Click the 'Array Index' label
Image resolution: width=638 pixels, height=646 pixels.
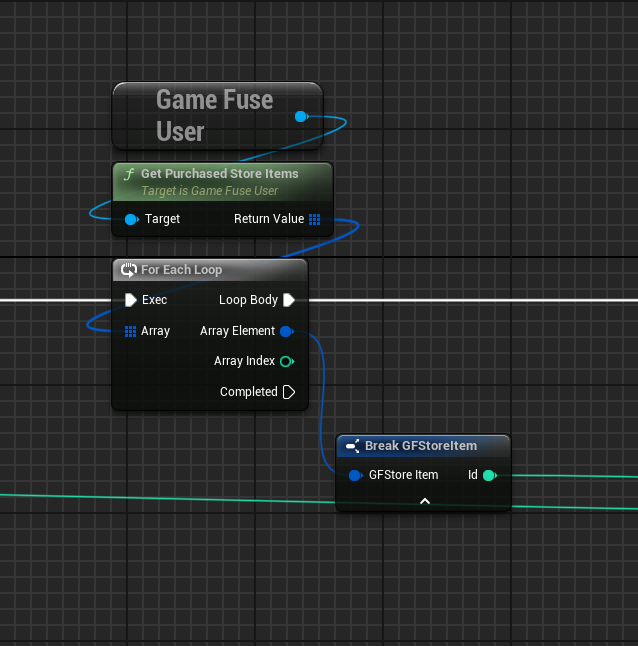[x=244, y=361]
